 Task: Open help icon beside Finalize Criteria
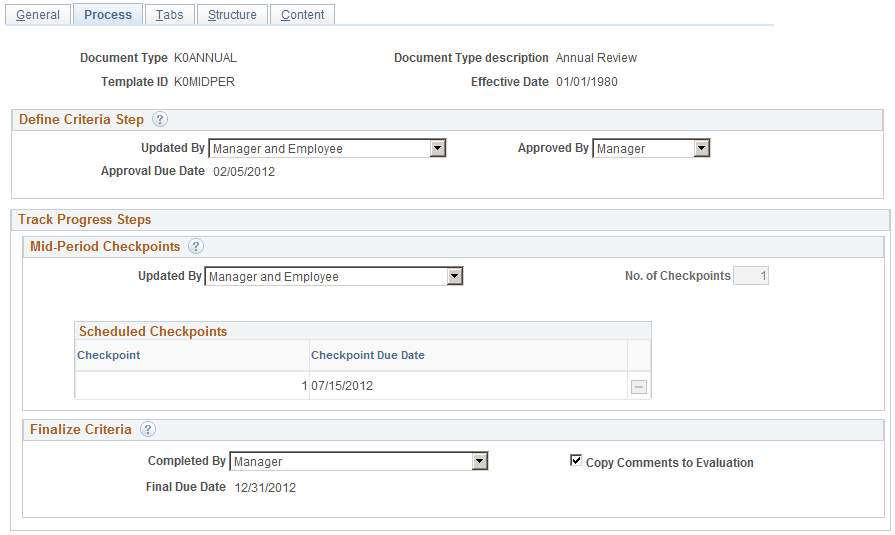pyautogui.click(x=148, y=429)
